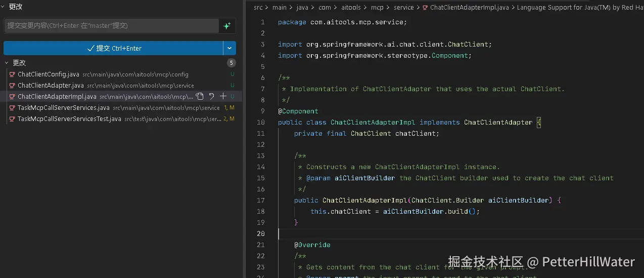Click Java icon in breadcrumb before ChatClientAdapterImpl.java
Viewport: 644px width, 278px height.
(425, 8)
